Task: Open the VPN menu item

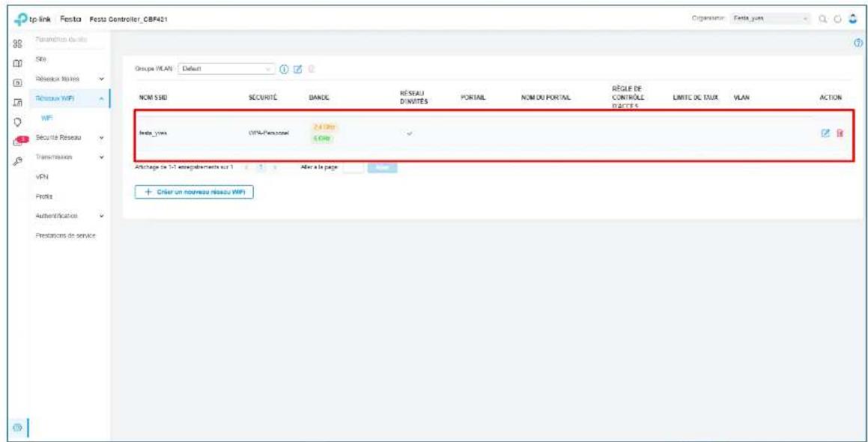Action: coord(41,178)
